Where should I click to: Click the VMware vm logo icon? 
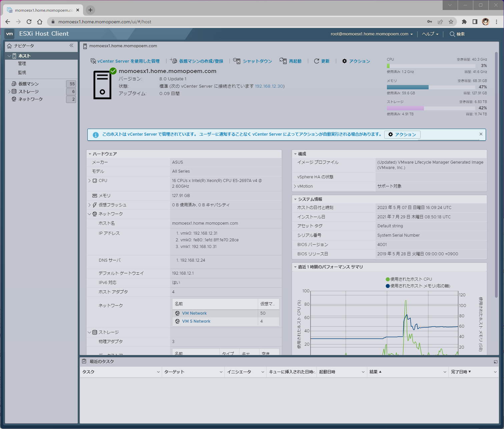click(x=10, y=34)
